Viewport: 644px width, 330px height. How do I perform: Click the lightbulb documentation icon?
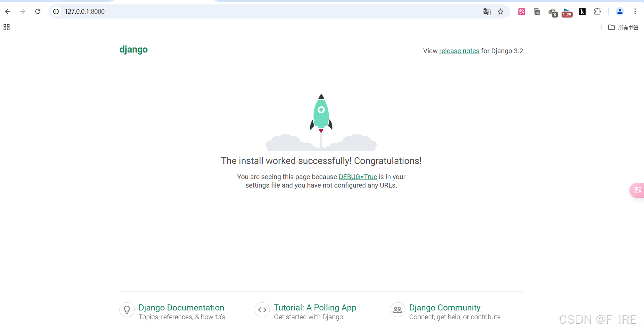tap(127, 310)
